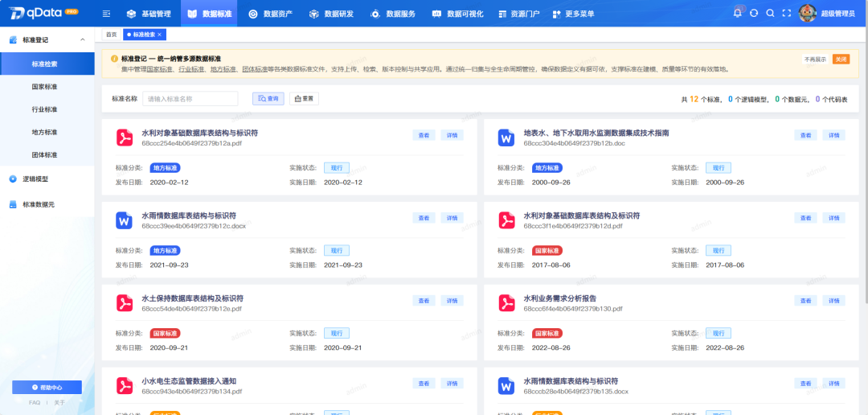Screen dimensions: 868x415
Task: Click the PDF icon of 小水电生态监管数据接入通知
Action: [124, 386]
